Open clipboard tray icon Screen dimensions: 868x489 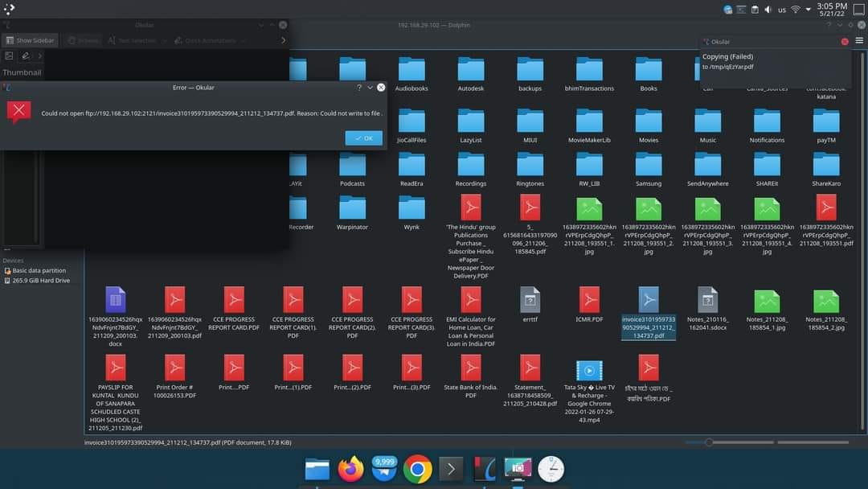tap(755, 10)
